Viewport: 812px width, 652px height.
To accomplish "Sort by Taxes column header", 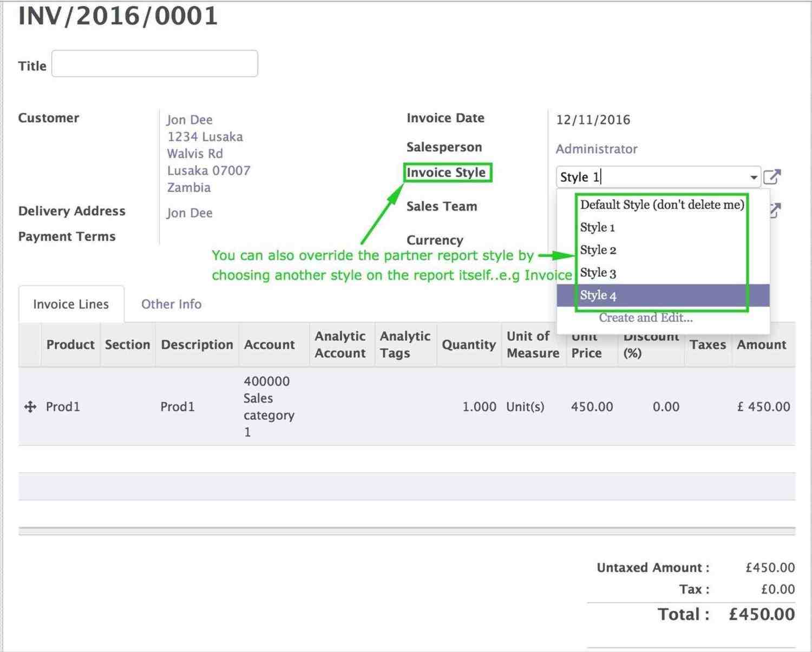I will (708, 345).
